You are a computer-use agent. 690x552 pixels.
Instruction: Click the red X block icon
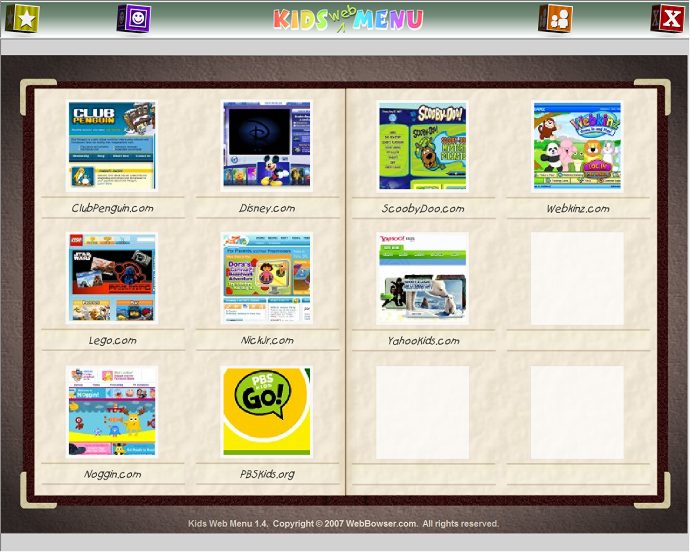(668, 18)
